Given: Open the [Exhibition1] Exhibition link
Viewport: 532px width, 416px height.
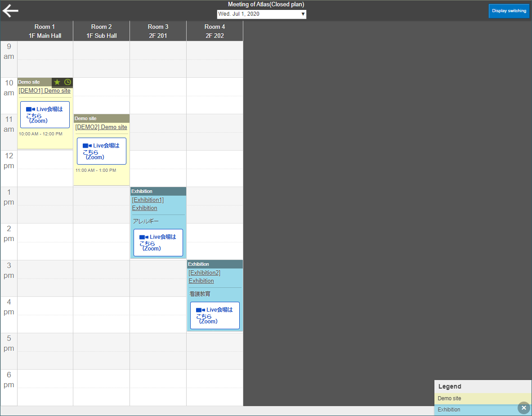Looking at the screenshot, I should (148, 204).
